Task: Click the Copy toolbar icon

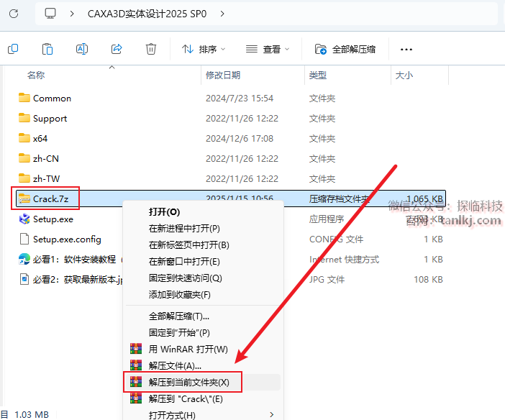Action: point(13,49)
